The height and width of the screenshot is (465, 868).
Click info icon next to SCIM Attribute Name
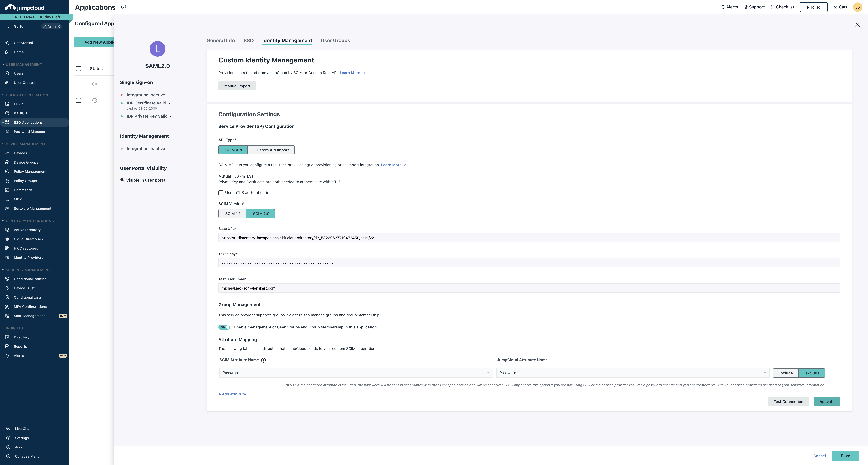(263, 360)
